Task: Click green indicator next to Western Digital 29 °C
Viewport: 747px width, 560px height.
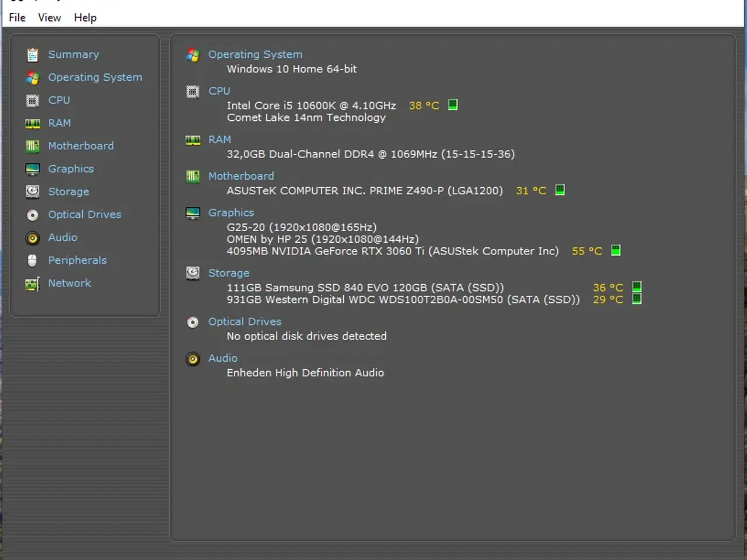Action: point(637,299)
